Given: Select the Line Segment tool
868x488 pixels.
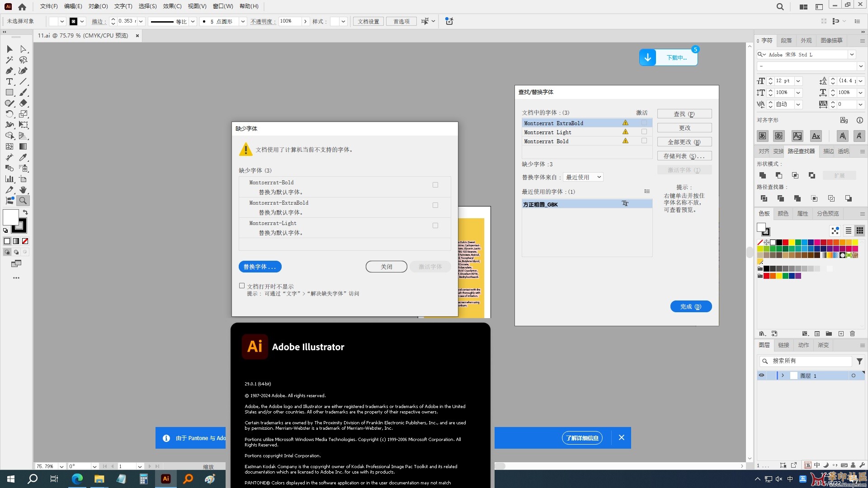Looking at the screenshot, I should coord(24,81).
